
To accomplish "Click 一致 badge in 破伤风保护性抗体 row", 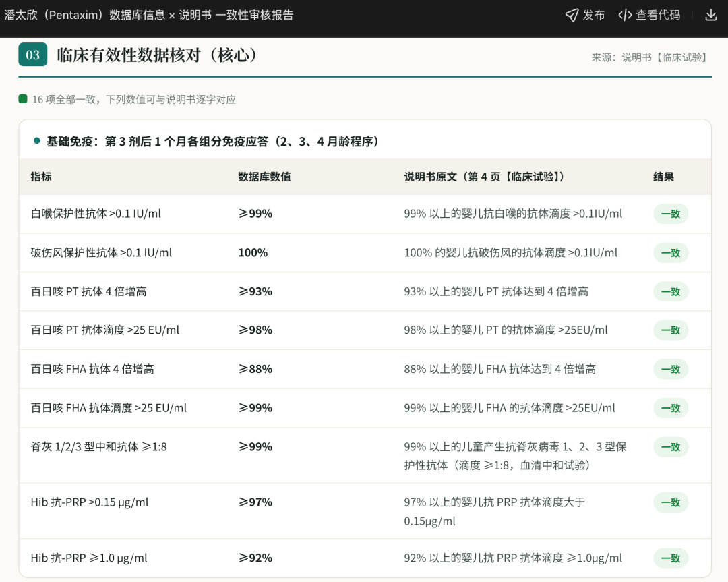I will point(671,253).
